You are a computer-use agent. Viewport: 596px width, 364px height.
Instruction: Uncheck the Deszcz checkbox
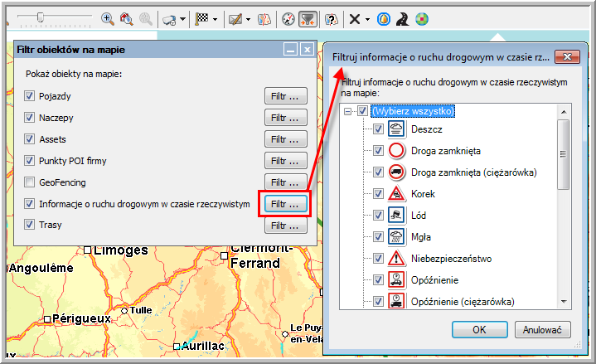click(378, 129)
